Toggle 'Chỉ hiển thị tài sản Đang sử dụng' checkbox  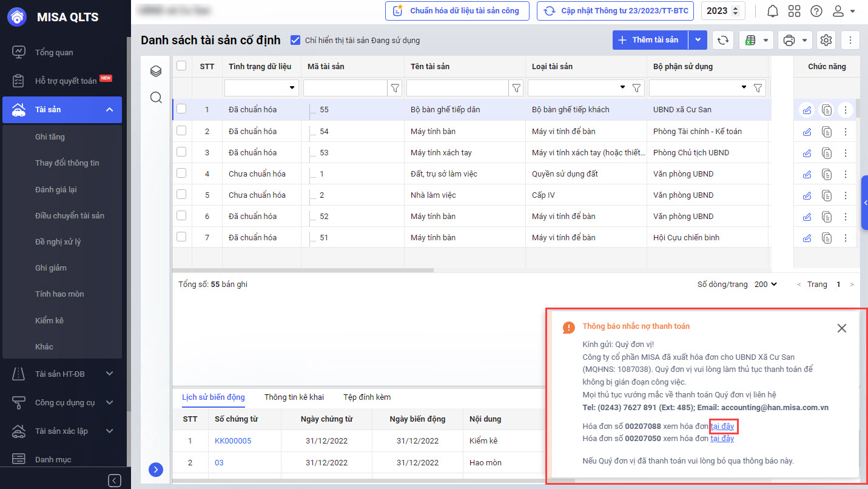295,40
